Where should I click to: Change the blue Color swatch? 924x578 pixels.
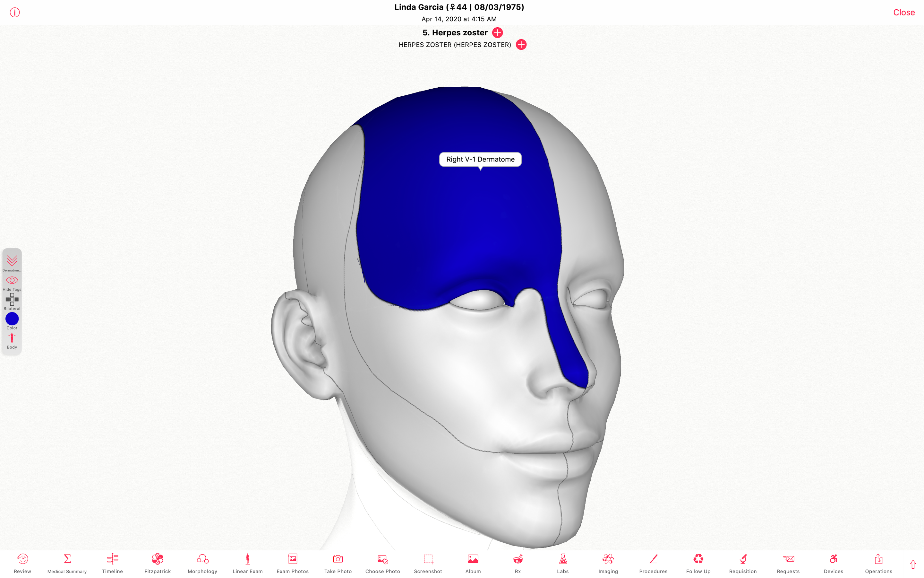click(12, 321)
